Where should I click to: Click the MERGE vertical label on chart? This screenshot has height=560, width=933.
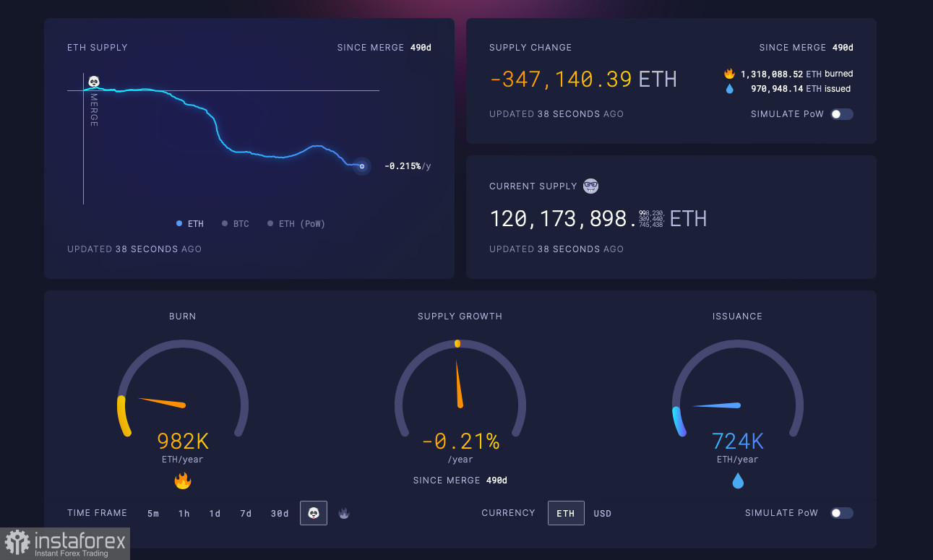tap(93, 110)
